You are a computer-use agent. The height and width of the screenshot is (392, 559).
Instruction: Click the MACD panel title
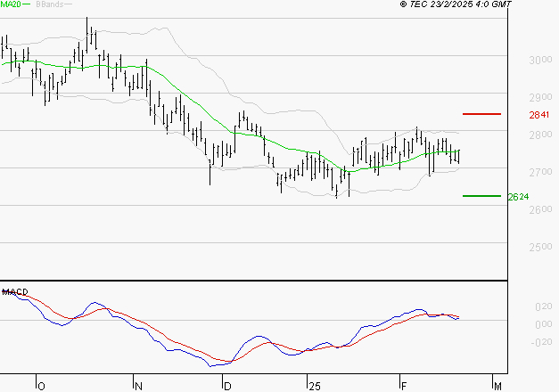(15, 292)
